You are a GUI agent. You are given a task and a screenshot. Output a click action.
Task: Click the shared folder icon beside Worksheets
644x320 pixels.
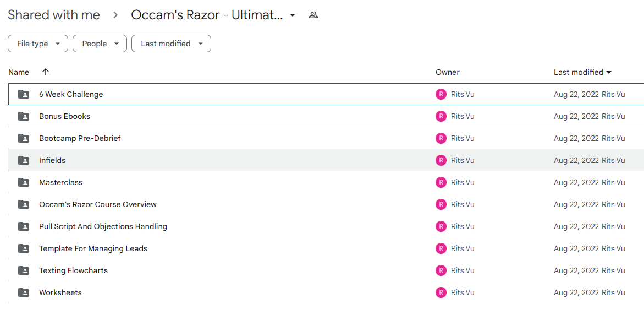(x=24, y=292)
